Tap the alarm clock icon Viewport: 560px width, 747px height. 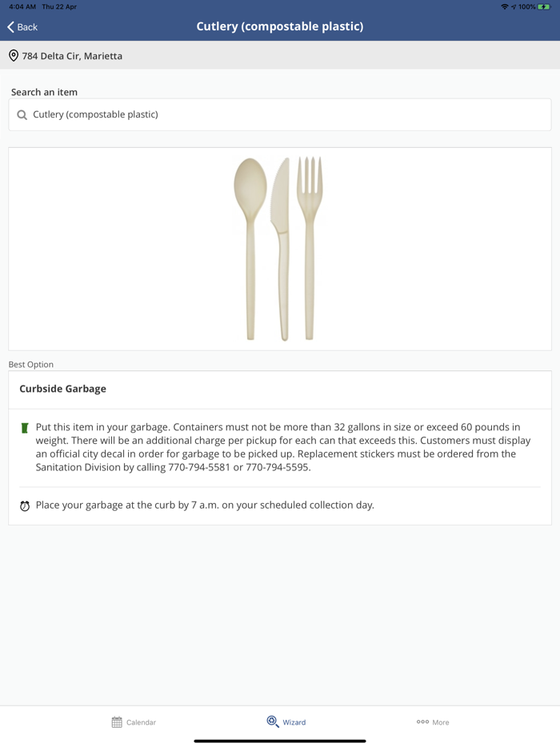[25, 506]
